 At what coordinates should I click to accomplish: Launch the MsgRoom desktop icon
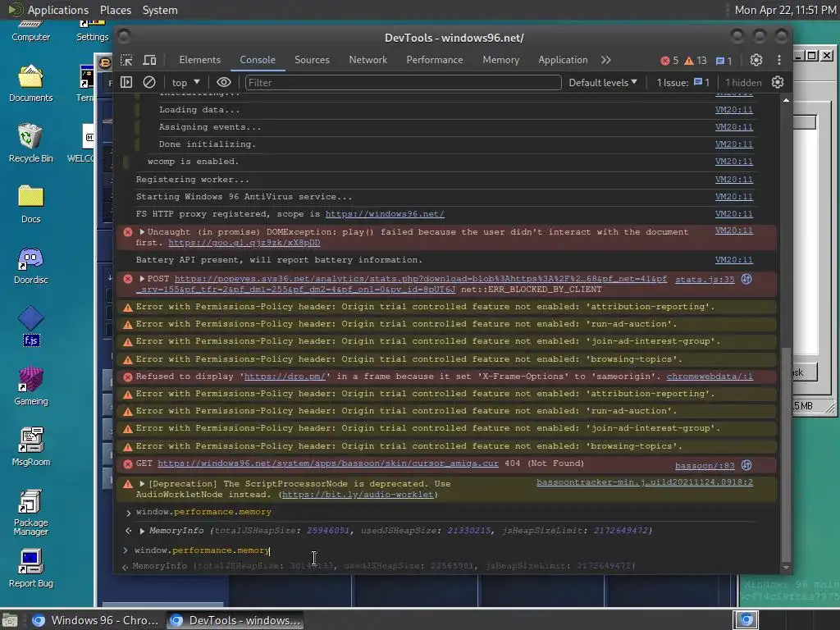tap(30, 447)
